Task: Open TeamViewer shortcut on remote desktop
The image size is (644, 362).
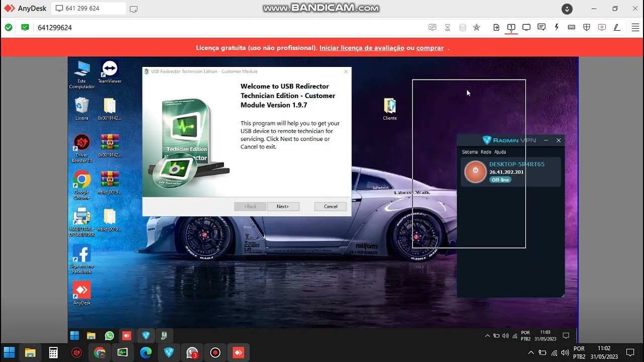Action: 109,72
